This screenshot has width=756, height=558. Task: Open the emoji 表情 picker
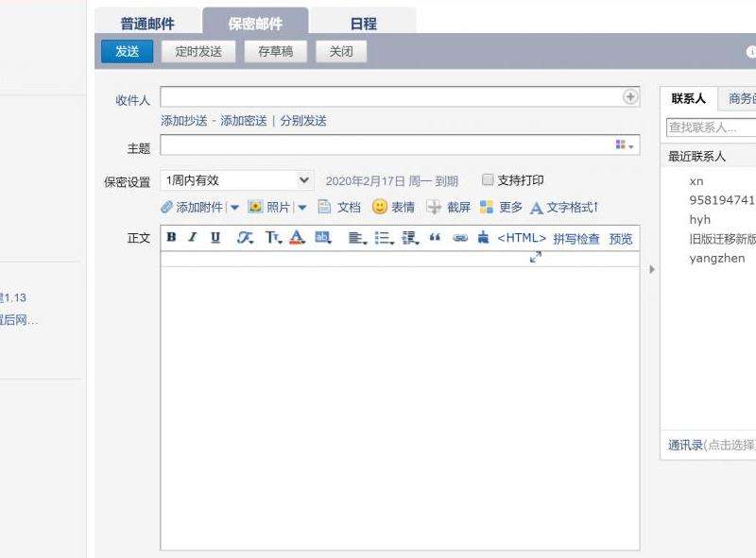coord(393,207)
